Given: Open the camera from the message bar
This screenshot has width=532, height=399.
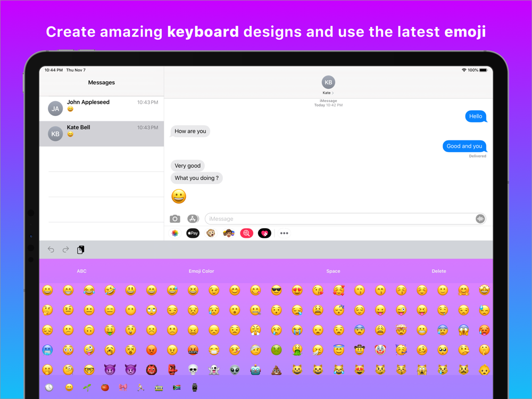Looking at the screenshot, I should click(174, 219).
